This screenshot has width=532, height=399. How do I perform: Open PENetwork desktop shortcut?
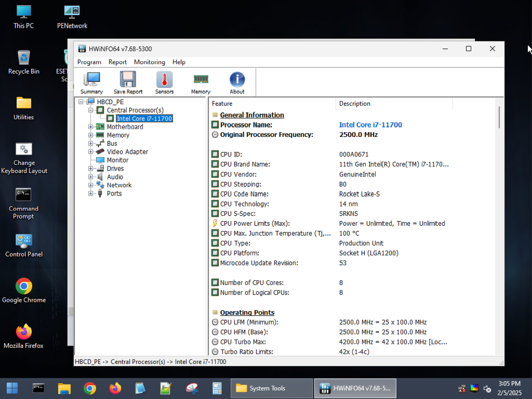[72, 17]
